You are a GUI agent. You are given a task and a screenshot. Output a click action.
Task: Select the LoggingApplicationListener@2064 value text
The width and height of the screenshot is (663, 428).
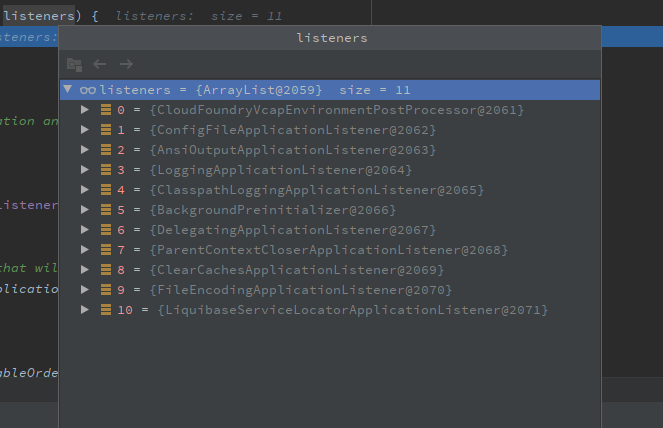[280, 170]
